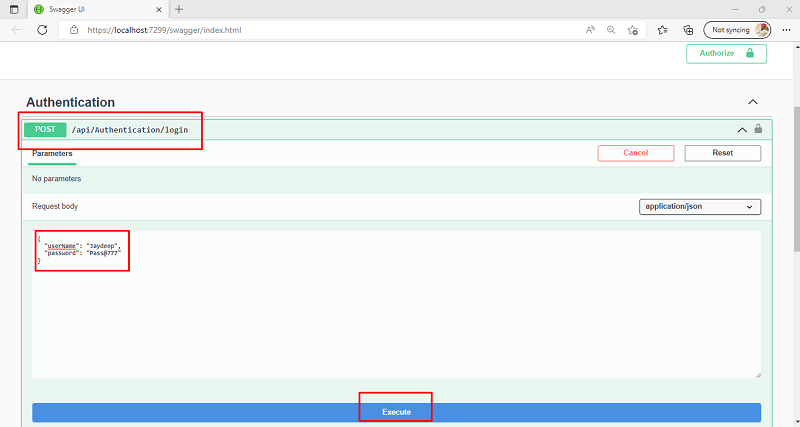Image resolution: width=800 pixels, height=427 pixels.
Task: Click the lock icon on login endpoint
Action: [x=758, y=129]
